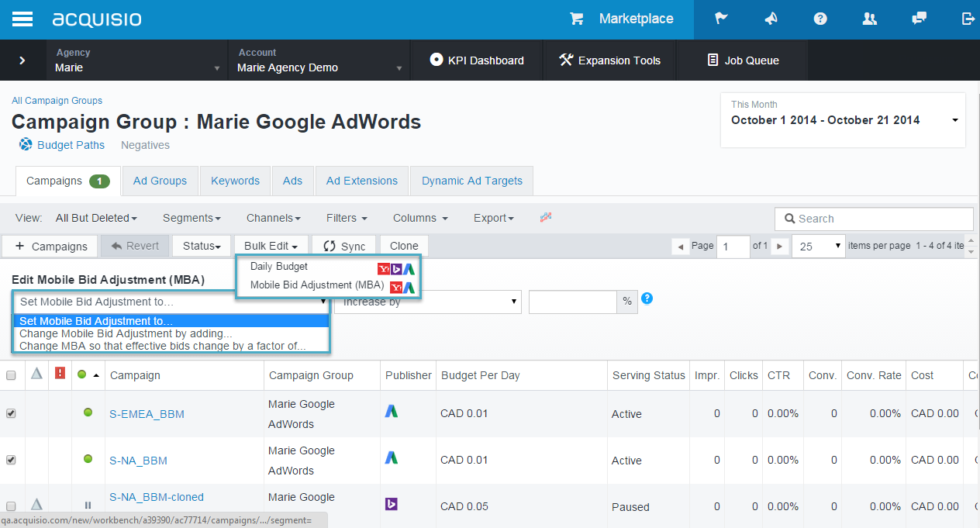Click the campaign Search field
This screenshot has width=980, height=528.
pyautogui.click(x=874, y=219)
